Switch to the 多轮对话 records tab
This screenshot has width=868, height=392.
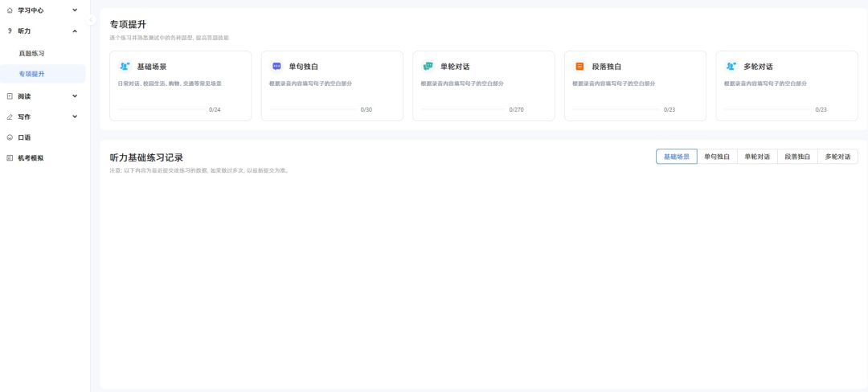(837, 157)
